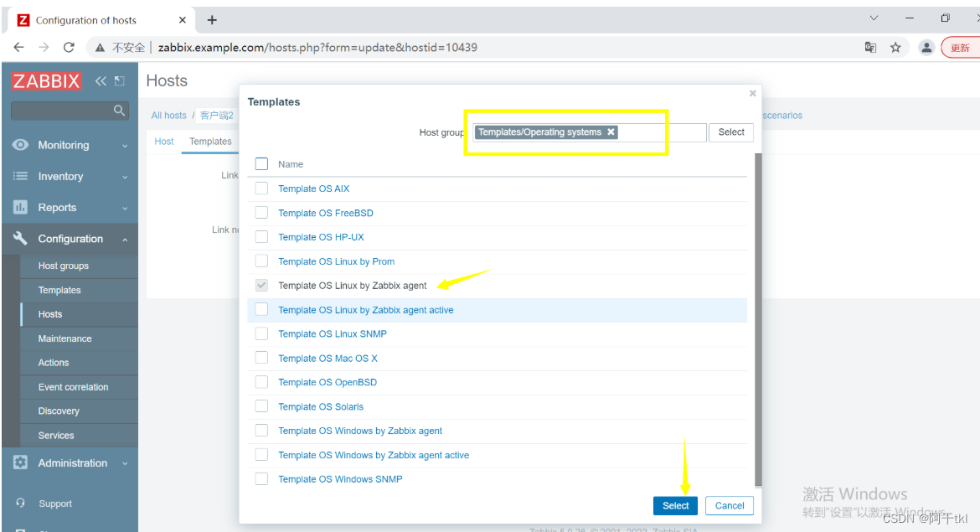
Task: Click browser forward arrow
Action: 44,48
